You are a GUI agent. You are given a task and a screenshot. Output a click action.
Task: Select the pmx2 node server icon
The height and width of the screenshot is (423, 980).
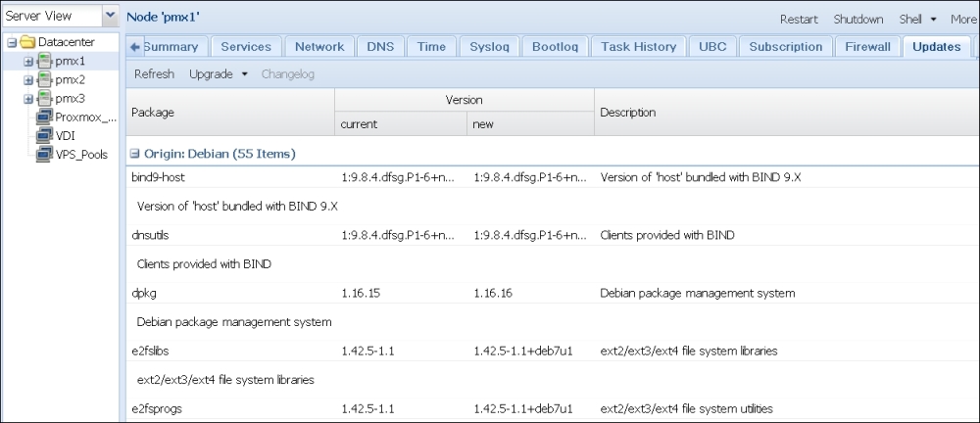44,80
